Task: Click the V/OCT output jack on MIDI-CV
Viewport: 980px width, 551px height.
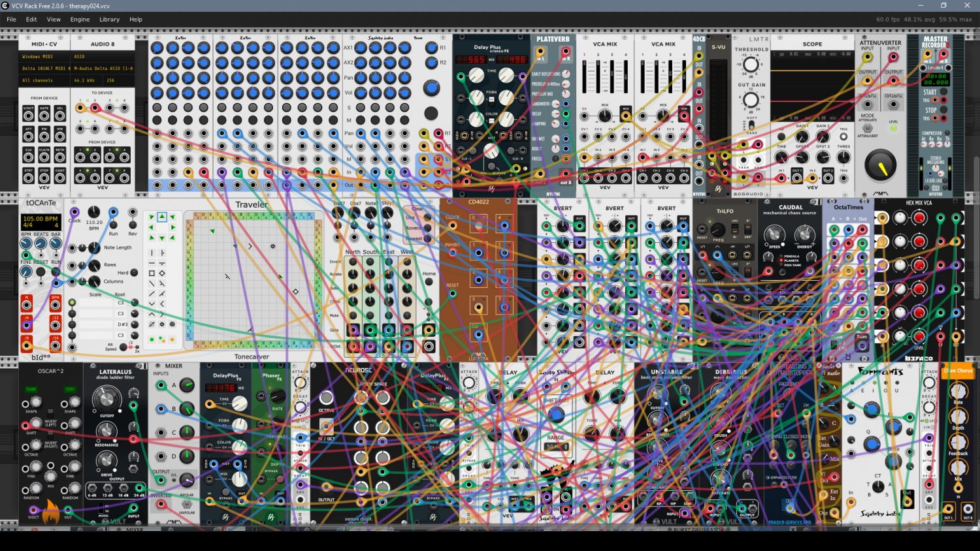Action: coord(29,116)
